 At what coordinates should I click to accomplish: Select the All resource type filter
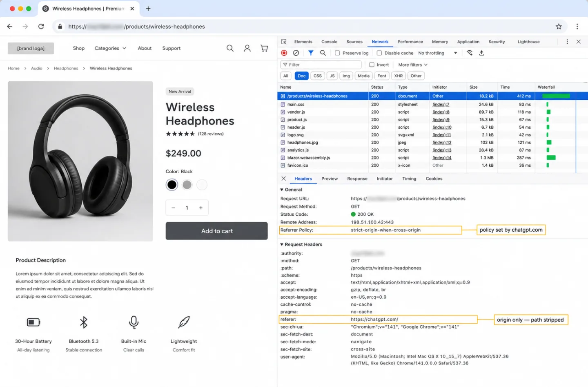[286, 76]
